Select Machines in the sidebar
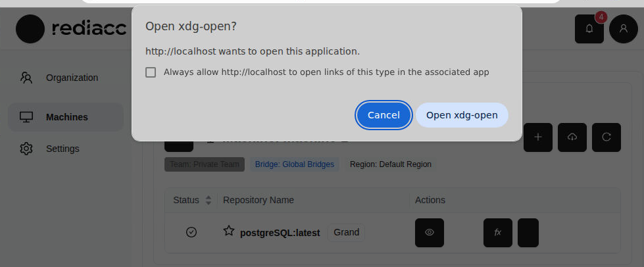The width and height of the screenshot is (644, 267). (66, 117)
